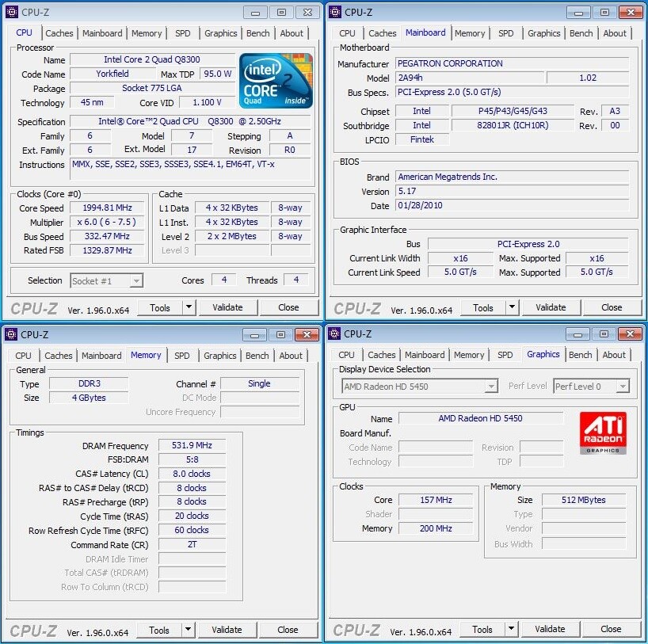Click the motherboard model value '2A94h'
The width and height of the screenshot is (648, 644).
470,78
